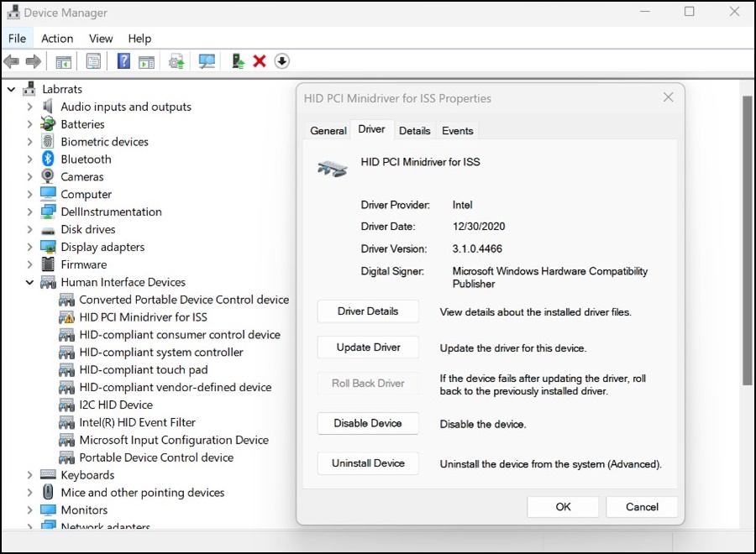Select HID-compliant vendor-defined device
This screenshot has height=554, width=756.
pyautogui.click(x=176, y=387)
